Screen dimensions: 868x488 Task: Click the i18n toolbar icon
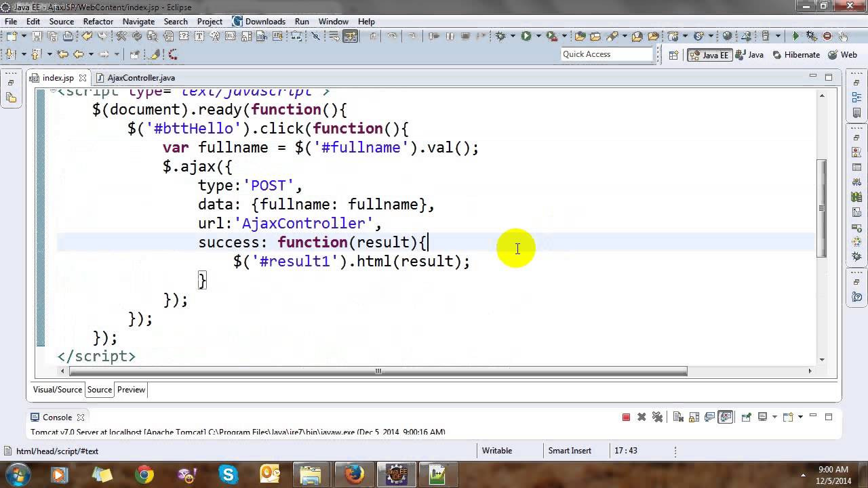coord(262,36)
